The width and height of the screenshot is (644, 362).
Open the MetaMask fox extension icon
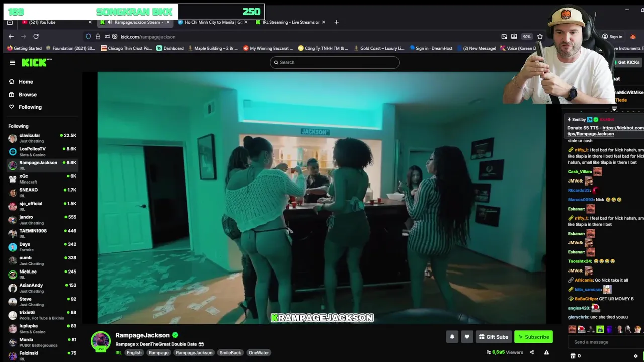[x=633, y=36]
